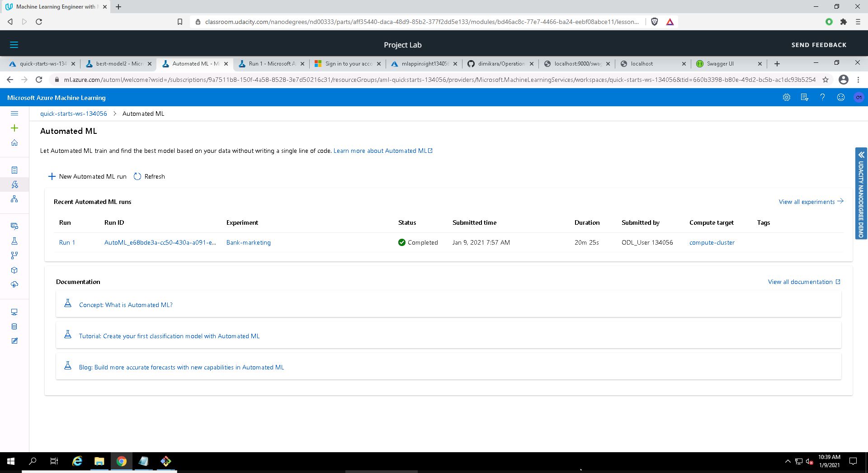
Task: Open the Datasets sidebar icon
Action: click(14, 226)
